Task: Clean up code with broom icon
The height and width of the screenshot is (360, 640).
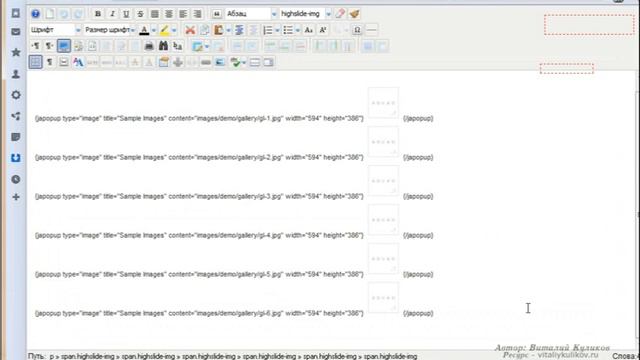Action: point(355,14)
